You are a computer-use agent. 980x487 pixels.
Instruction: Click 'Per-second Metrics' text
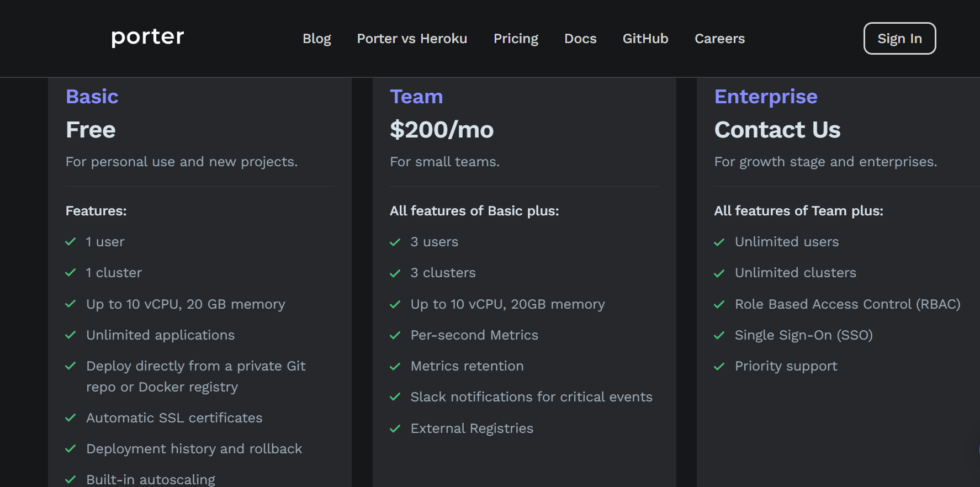tap(474, 335)
